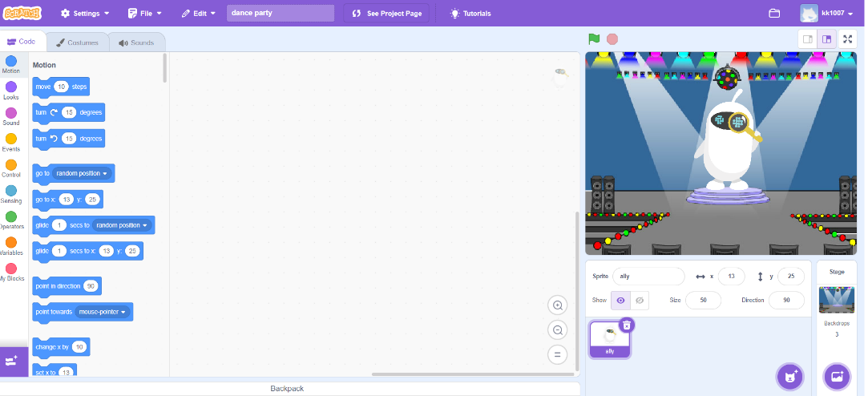The width and height of the screenshot is (868, 396).
Task: Delete the ally sprite with trash icon
Action: 627,325
